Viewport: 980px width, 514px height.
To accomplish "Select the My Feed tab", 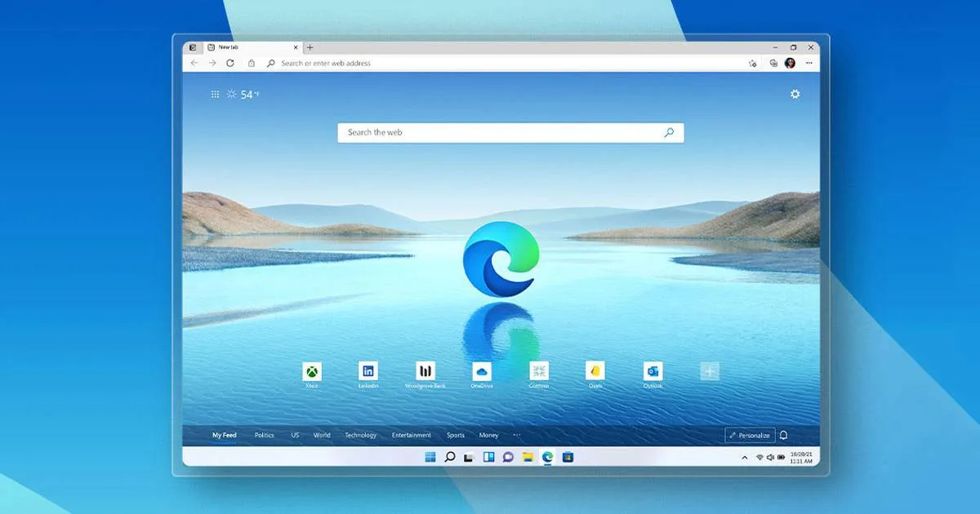I will 224,436.
